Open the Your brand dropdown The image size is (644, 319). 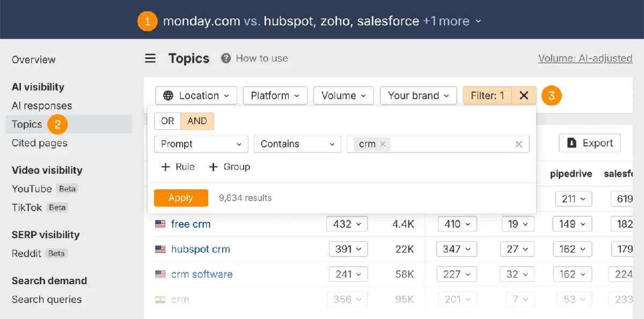pyautogui.click(x=418, y=95)
